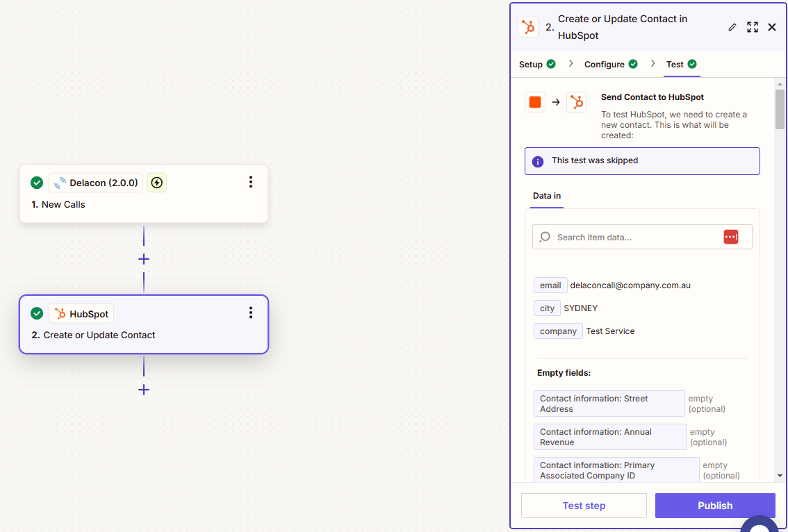The height and width of the screenshot is (532, 788).
Task: Click the red password manager icon in search
Action: (731, 237)
